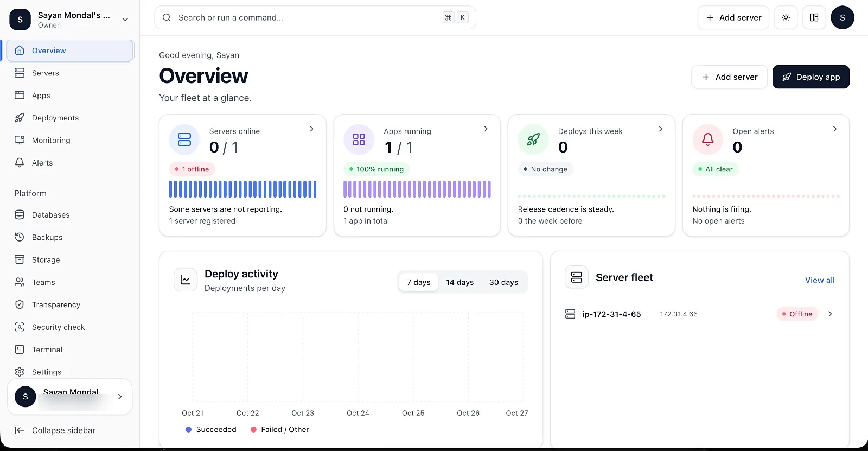Viewport: 868px width, 451px height.
Task: Click the Settings gear icon
Action: tap(20, 372)
